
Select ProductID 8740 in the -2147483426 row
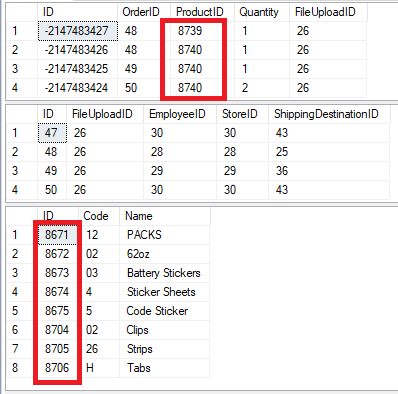click(x=202, y=50)
